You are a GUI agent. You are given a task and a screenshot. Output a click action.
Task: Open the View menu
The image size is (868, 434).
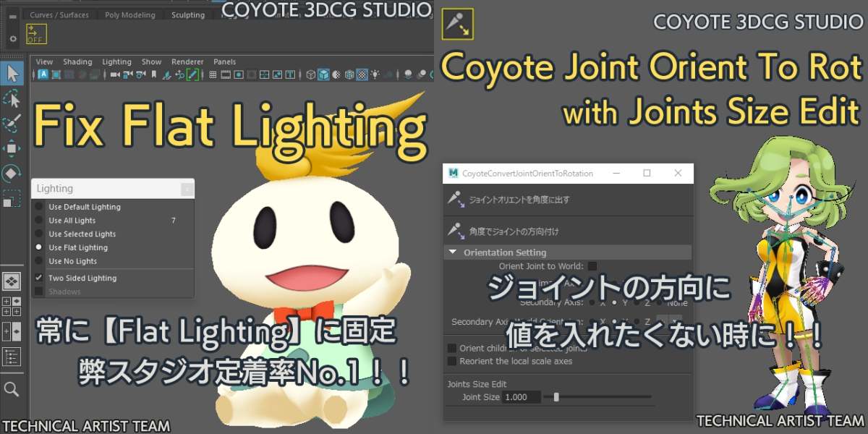[44, 61]
